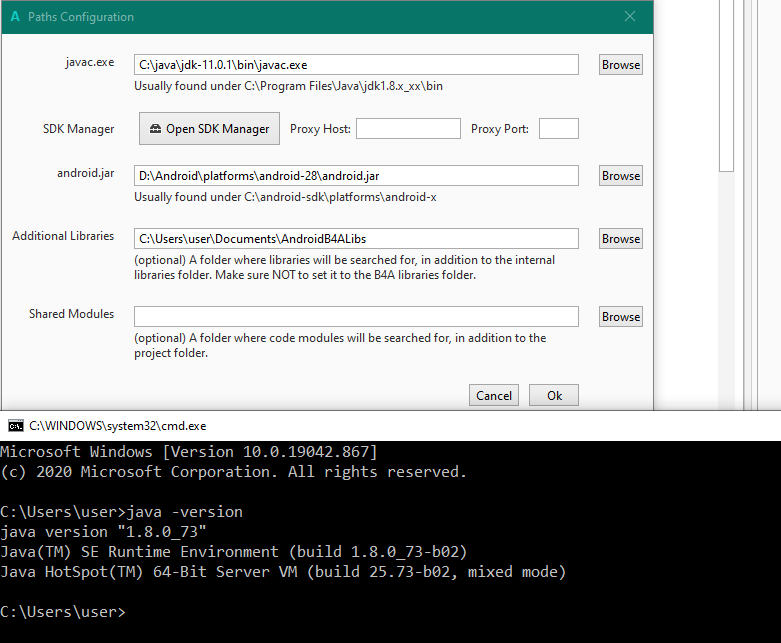The height and width of the screenshot is (643, 781).
Task: Click the Java SE Runtime Environment output line
Action: click(x=234, y=552)
